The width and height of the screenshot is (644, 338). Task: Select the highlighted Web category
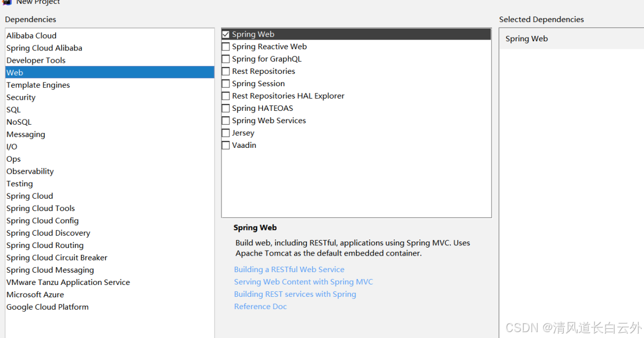point(110,72)
